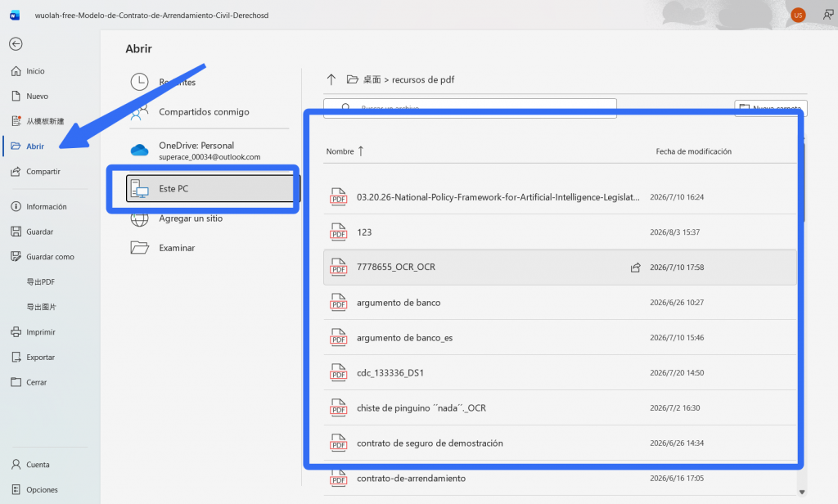Click share icon on 7778655_OCR_OCR row

coord(635,268)
